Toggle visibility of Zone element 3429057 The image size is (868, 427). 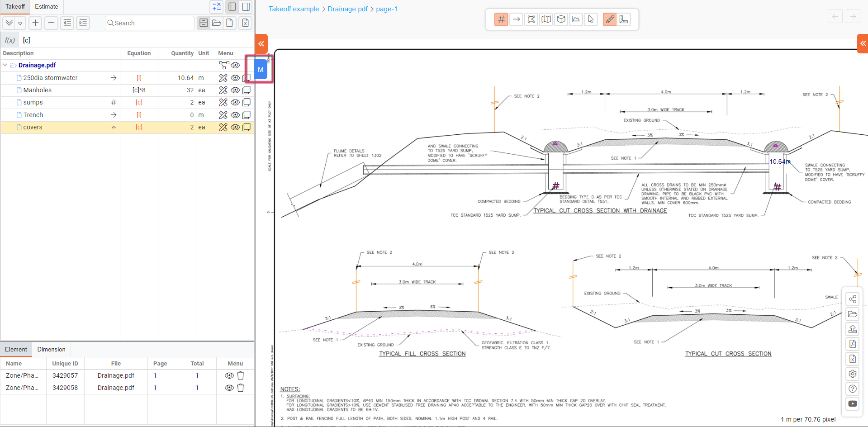tap(229, 375)
